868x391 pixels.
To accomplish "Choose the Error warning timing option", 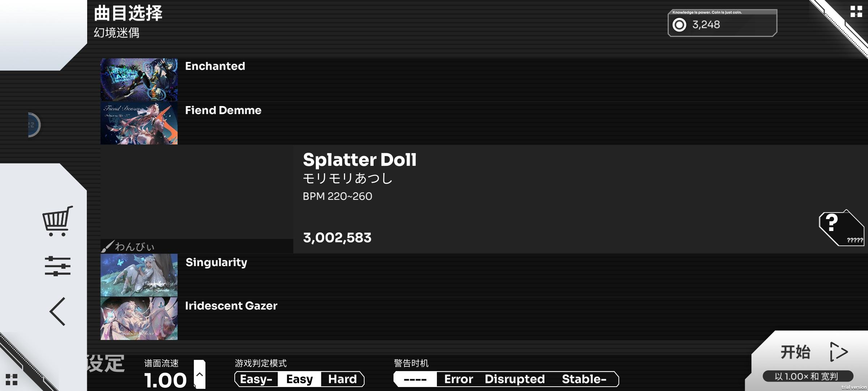I will (x=458, y=379).
